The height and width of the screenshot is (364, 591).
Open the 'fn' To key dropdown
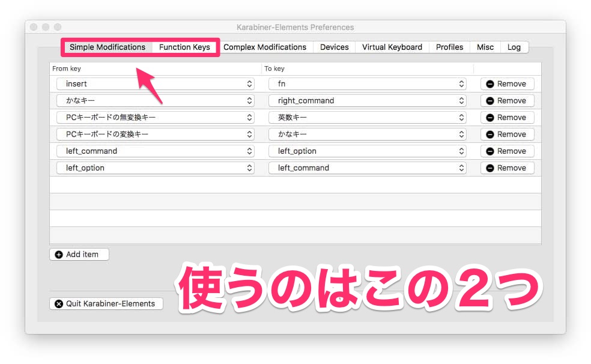(x=368, y=83)
